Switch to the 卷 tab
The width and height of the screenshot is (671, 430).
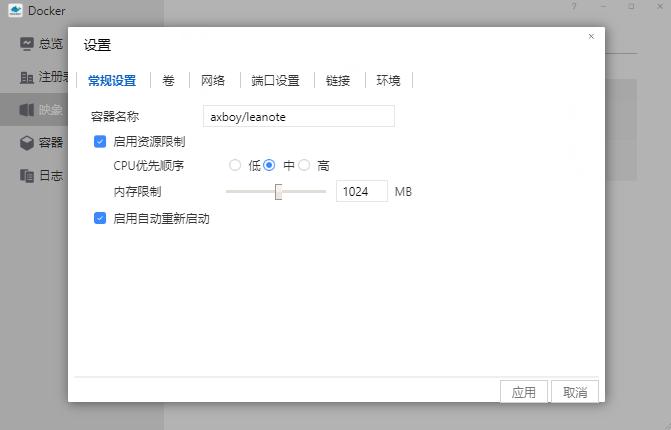click(x=169, y=80)
